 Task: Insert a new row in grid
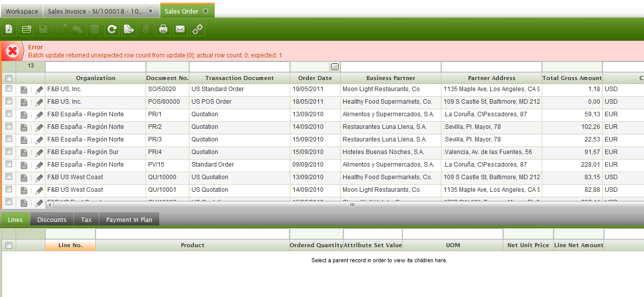tap(26, 30)
